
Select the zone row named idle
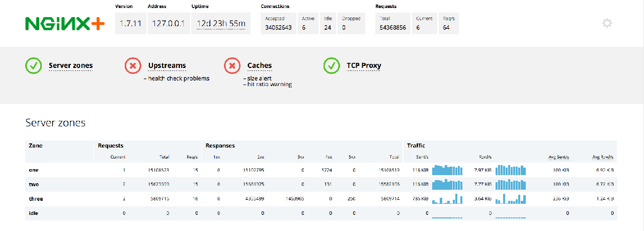click(34, 213)
